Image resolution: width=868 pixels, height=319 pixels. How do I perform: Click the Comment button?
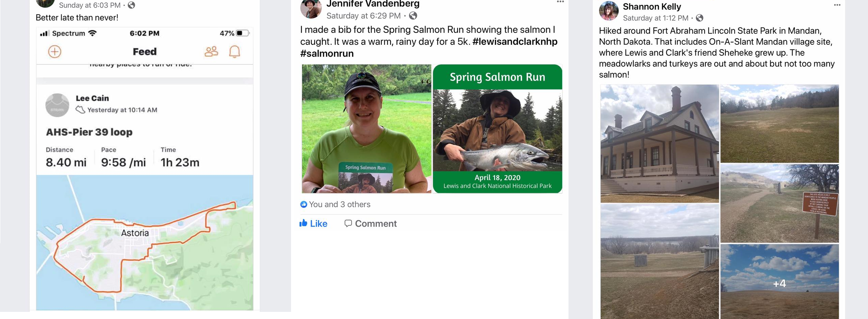coord(370,223)
